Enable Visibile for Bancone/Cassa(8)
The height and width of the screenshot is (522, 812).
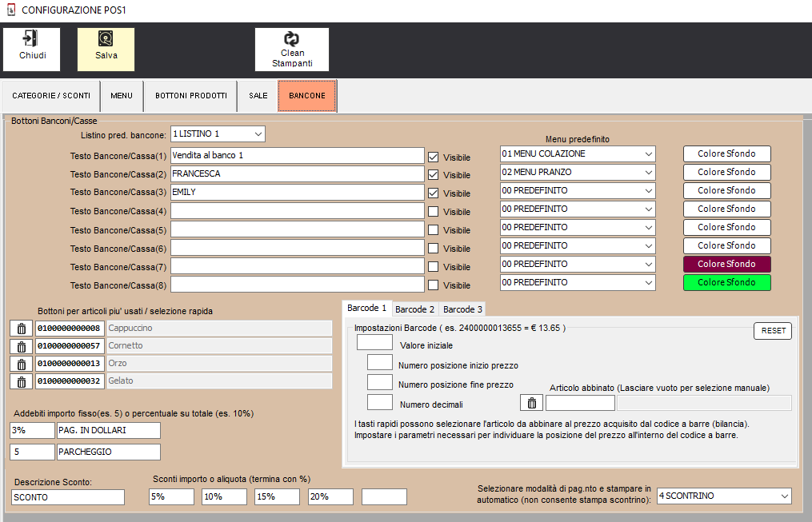(434, 285)
